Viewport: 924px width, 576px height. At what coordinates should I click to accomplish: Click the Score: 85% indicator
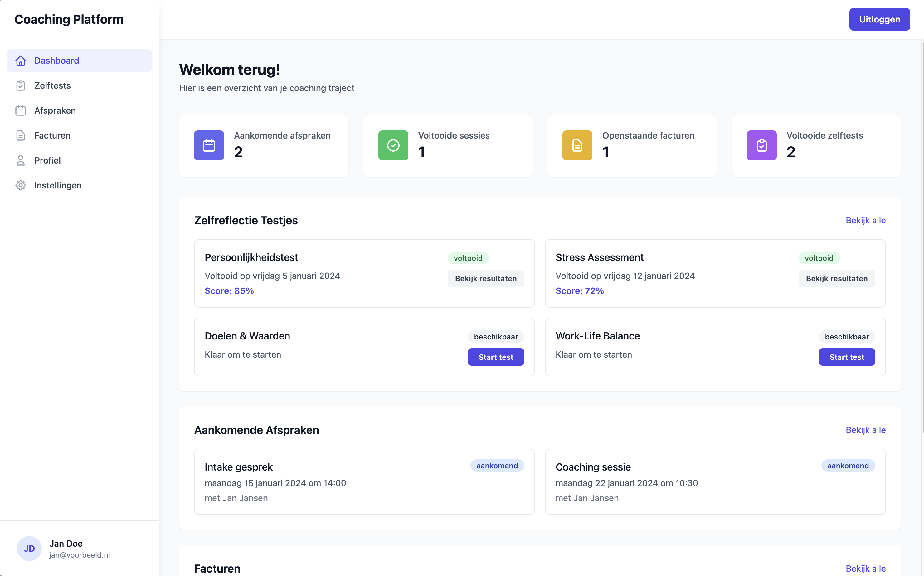coord(229,291)
